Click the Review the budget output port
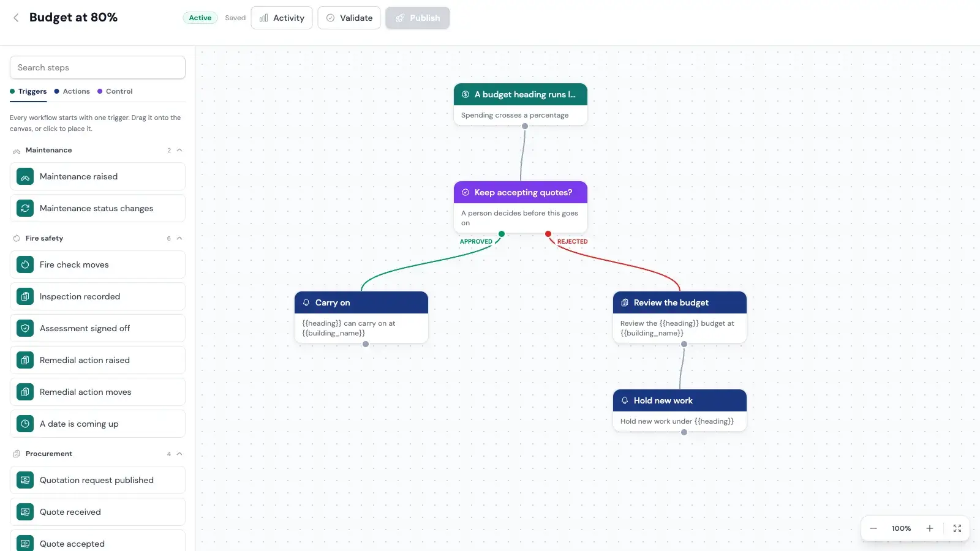Screen dimensions: 980x551 click(x=684, y=344)
